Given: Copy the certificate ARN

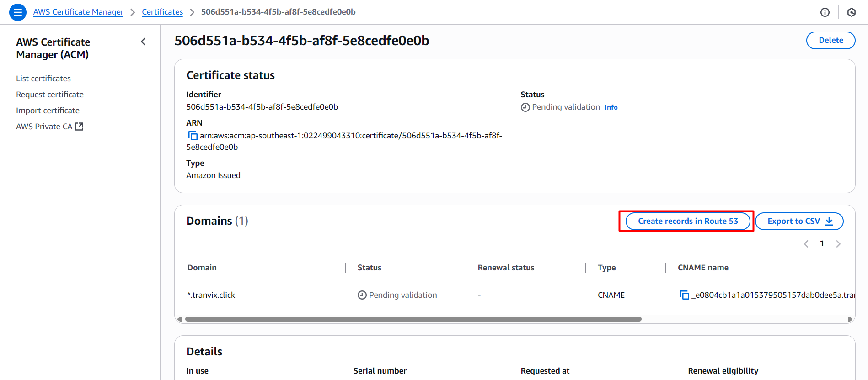Looking at the screenshot, I should [x=193, y=136].
